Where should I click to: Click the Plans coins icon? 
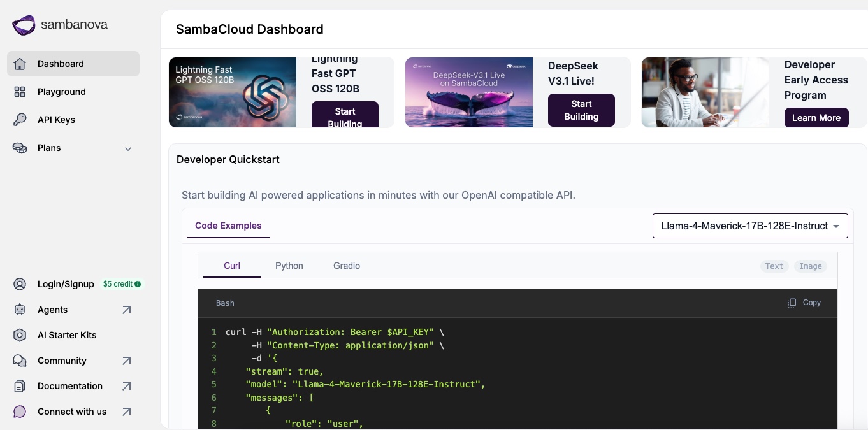point(20,148)
